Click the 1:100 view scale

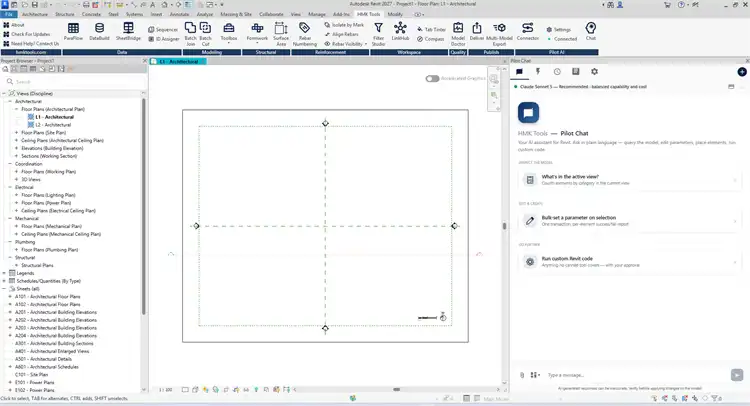coord(165,390)
